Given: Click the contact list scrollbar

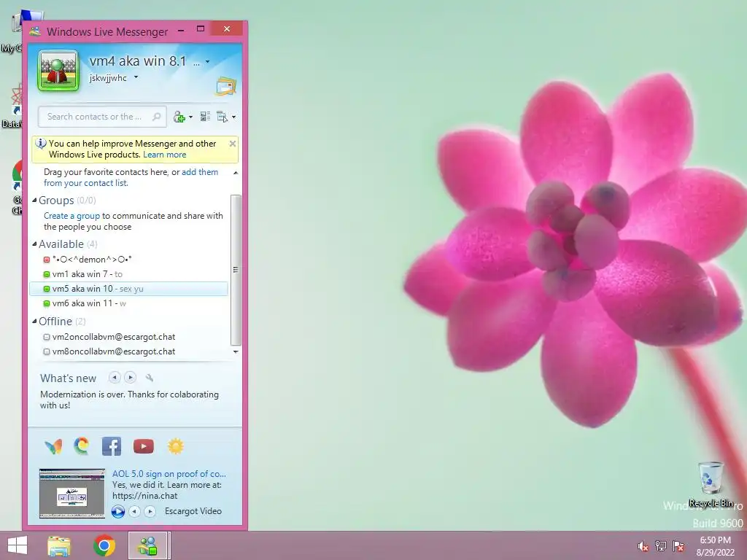Looking at the screenshot, I should point(236,270).
